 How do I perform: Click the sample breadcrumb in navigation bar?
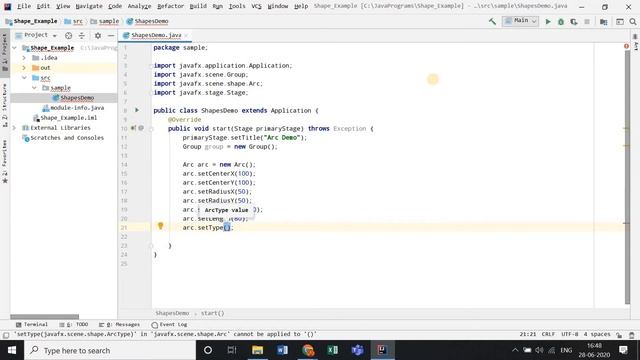click(104, 21)
